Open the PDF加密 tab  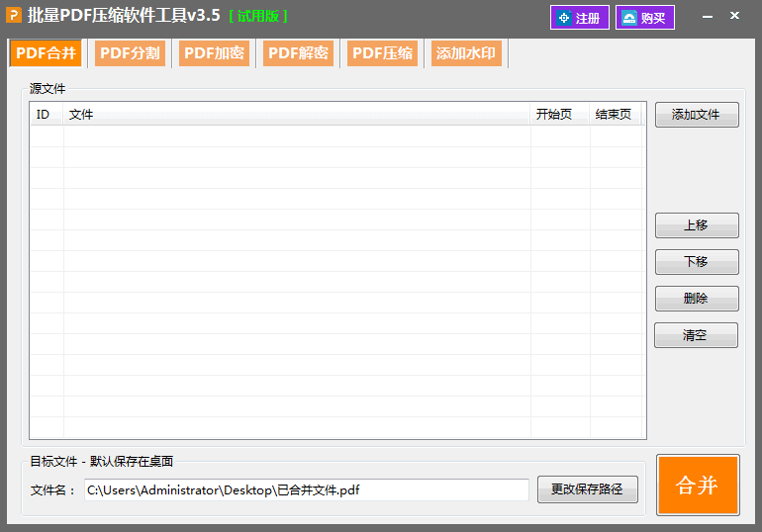(214, 53)
